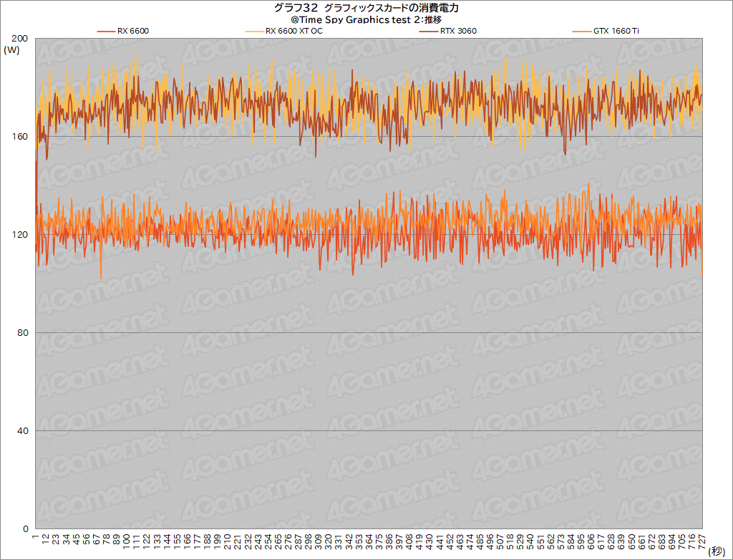Screen dimensions: 733x560
Task: Select the GTX 1660 Ti legend label
Action: tap(616, 31)
